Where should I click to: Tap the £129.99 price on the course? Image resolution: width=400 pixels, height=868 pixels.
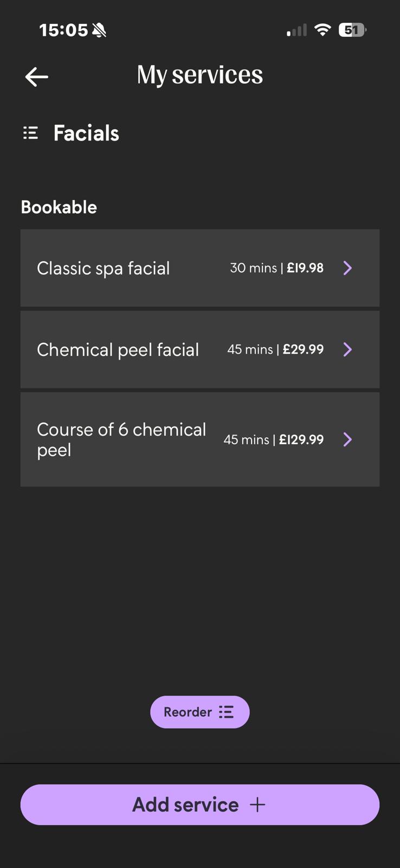point(301,439)
